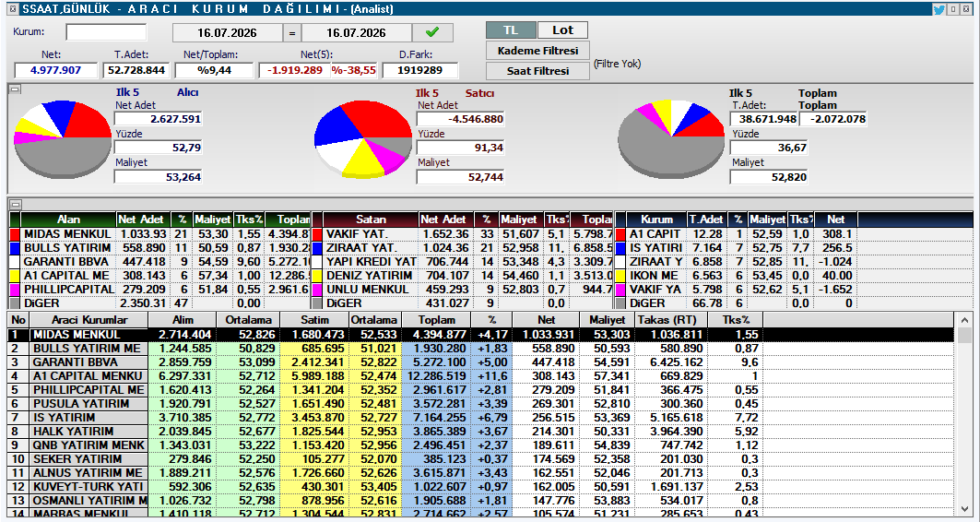Sort main table by Araci Kurumlar header
The height and width of the screenshot is (522, 980).
[x=89, y=319]
